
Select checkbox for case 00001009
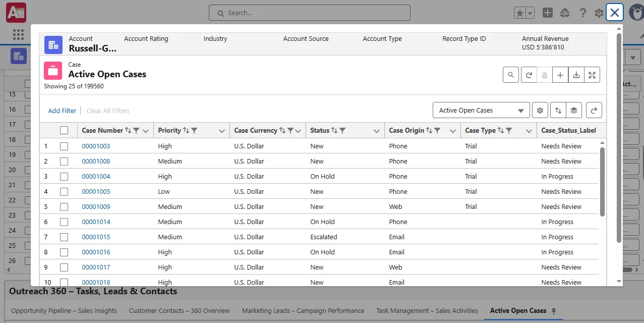tap(64, 207)
